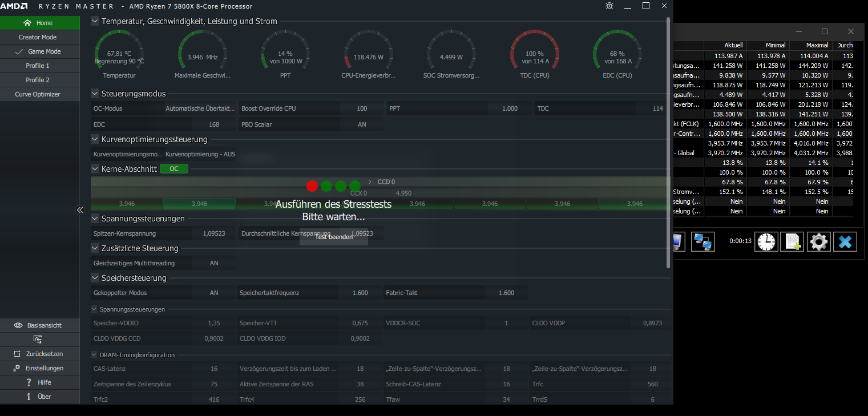The height and width of the screenshot is (416, 868).
Task: Open the OC-Modus Automatische Übertaktung dropdown
Action: (200, 108)
